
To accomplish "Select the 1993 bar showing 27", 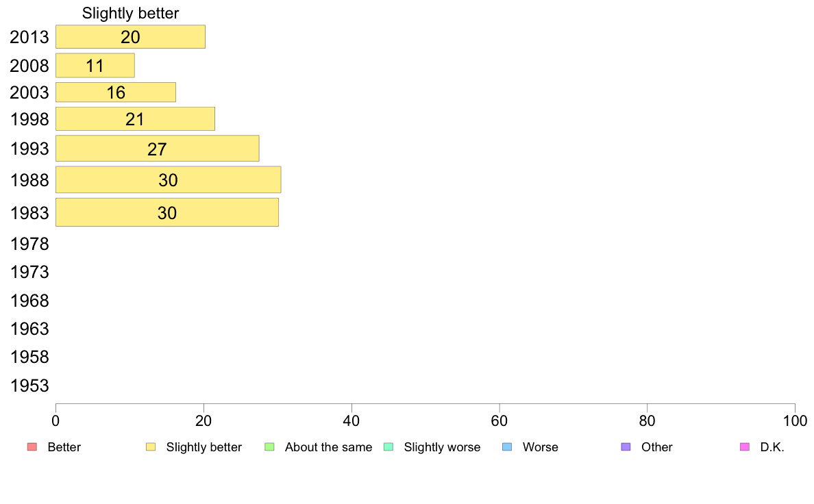I will point(158,149).
